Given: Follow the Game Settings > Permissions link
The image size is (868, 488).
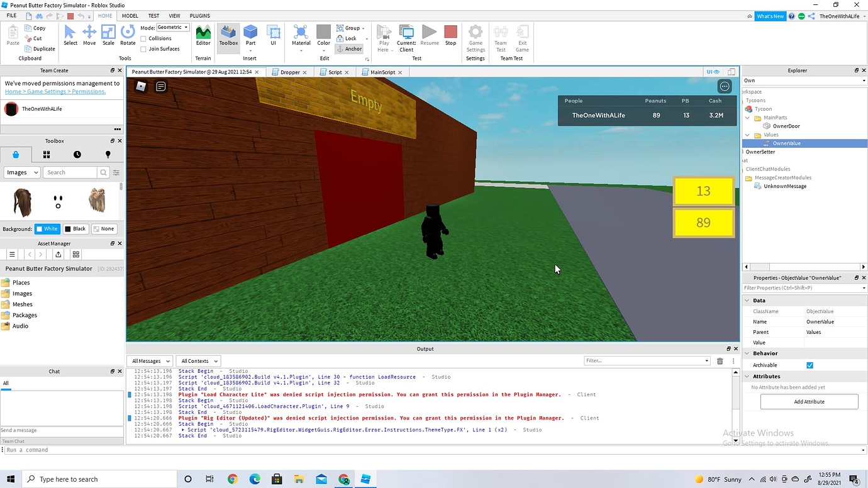Looking at the screenshot, I should coord(55,92).
